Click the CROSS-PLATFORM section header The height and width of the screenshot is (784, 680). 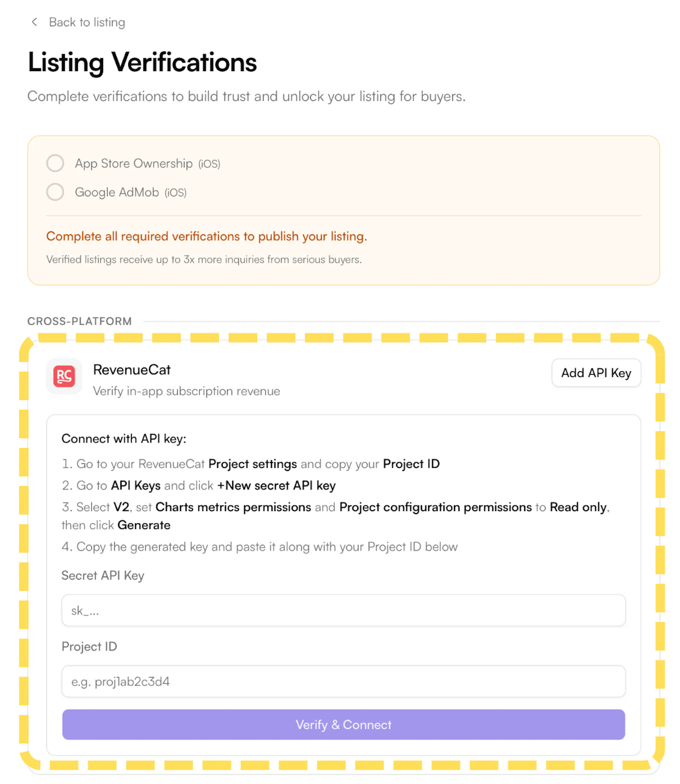click(x=80, y=321)
